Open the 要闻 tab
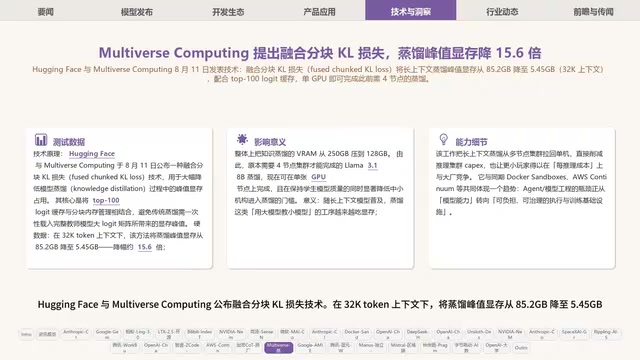Image resolution: width=640 pixels, height=360 pixels. pos(46,11)
